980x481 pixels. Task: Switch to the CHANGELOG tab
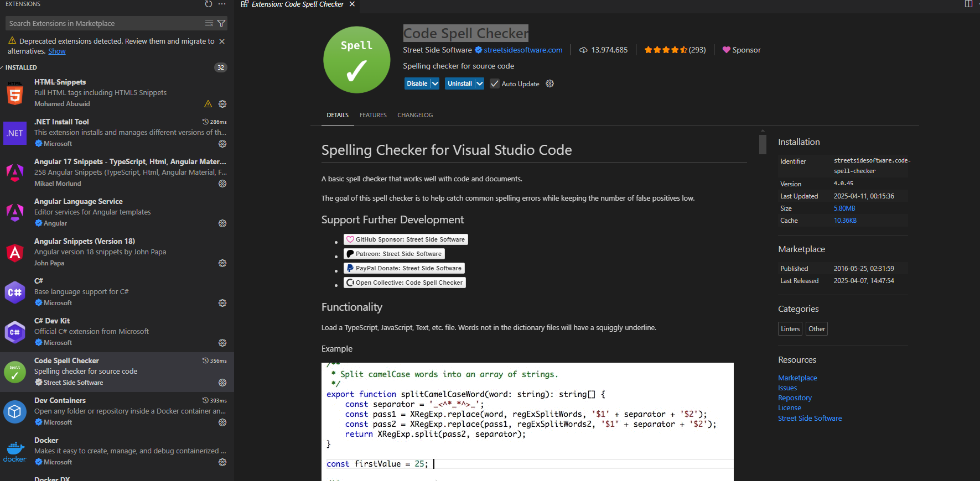pos(415,115)
